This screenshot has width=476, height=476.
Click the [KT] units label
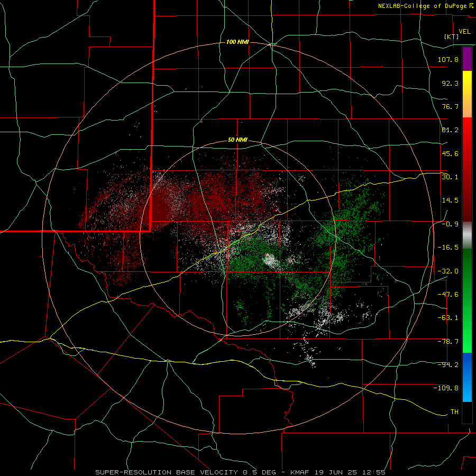pos(452,36)
